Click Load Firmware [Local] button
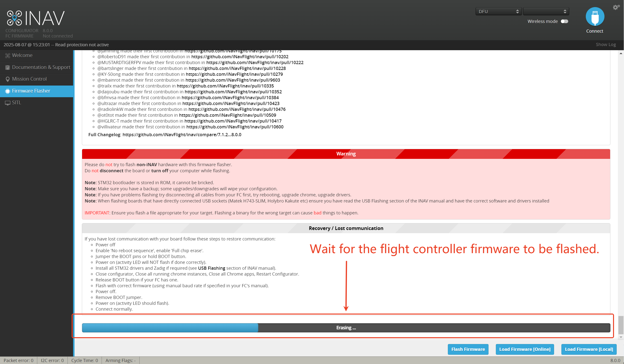Viewport: 624px width, 364px height. click(589, 349)
